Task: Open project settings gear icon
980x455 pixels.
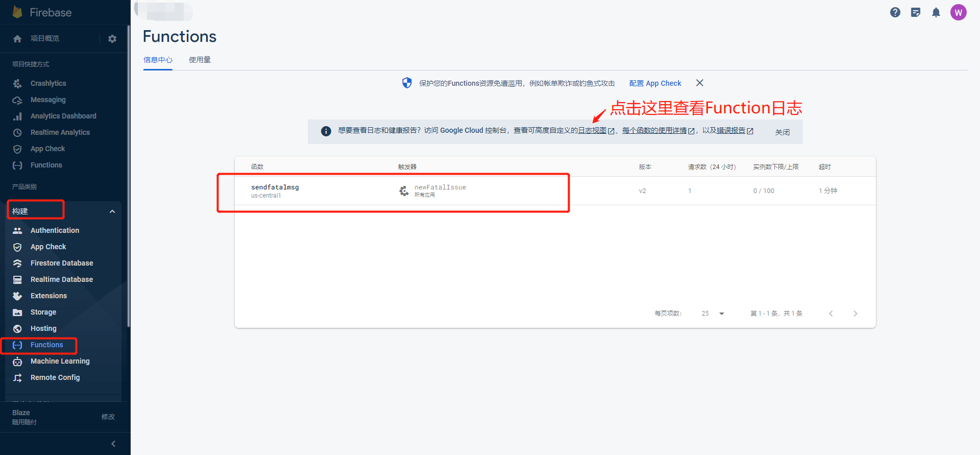Action: click(x=112, y=39)
